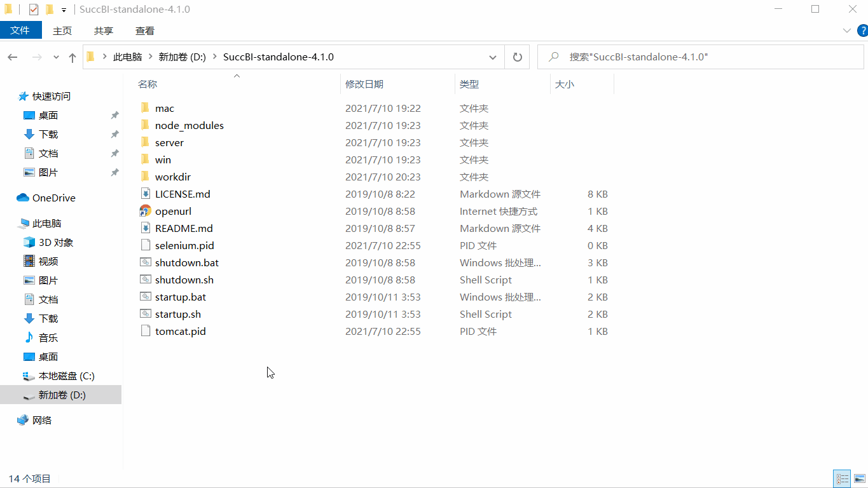Screen dimensions: 868x488
Task: Select 快速访问 in navigation pane
Action: pos(52,96)
